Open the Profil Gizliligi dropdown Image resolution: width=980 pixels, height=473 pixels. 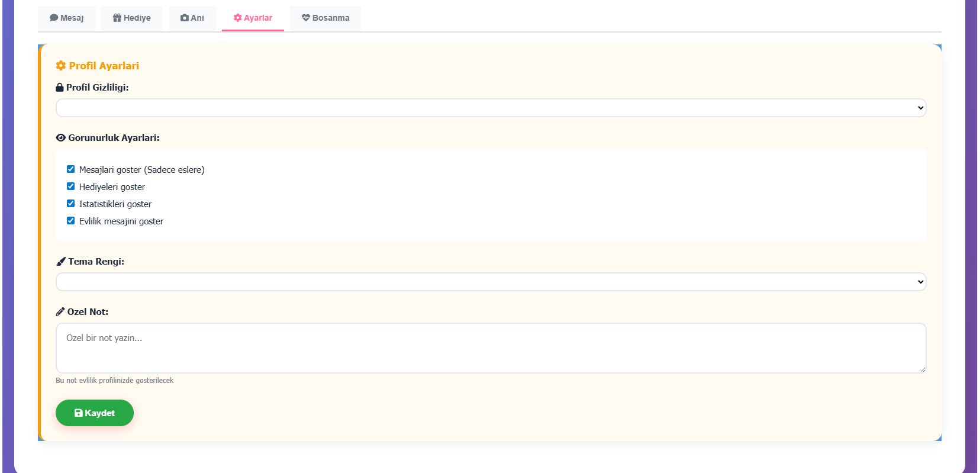point(491,108)
